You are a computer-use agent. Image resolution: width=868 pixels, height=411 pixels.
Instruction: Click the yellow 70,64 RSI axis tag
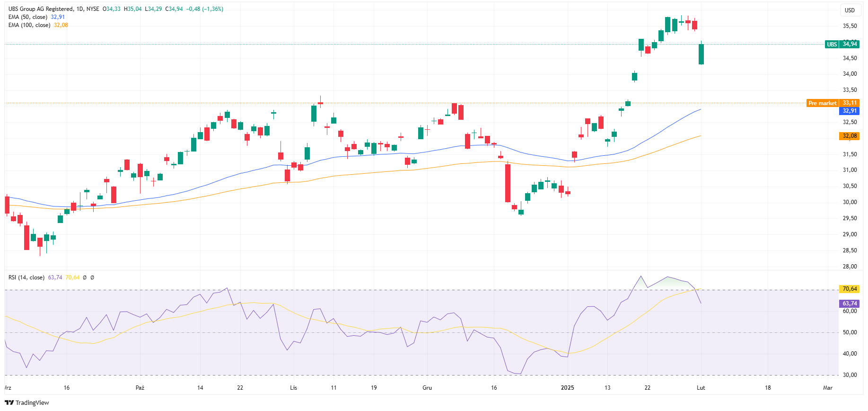pos(849,289)
